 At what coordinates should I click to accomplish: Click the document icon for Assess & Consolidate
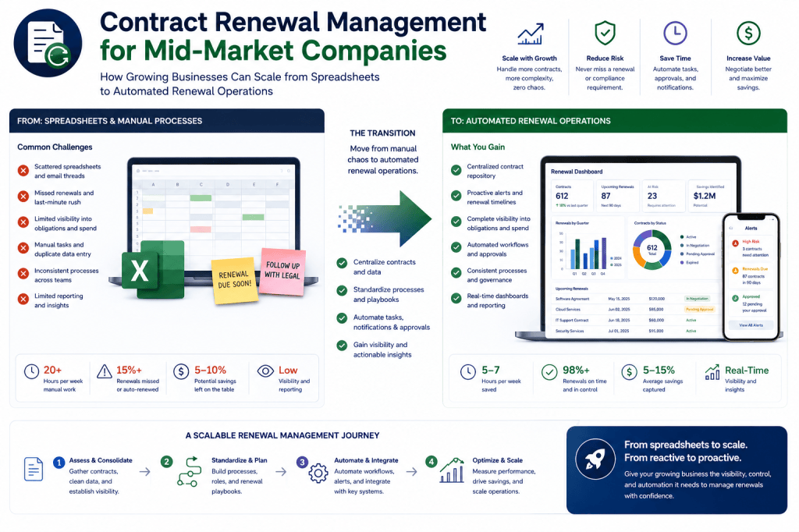(x=34, y=470)
